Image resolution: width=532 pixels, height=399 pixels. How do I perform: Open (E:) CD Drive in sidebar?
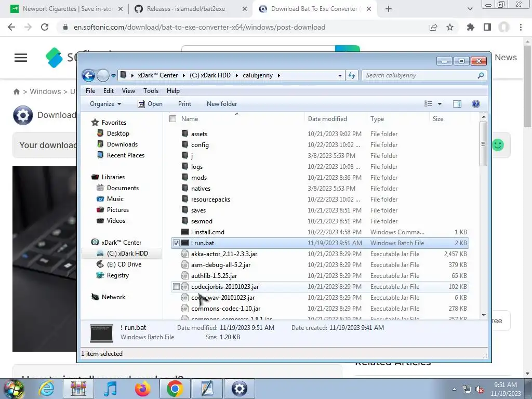pos(124,264)
